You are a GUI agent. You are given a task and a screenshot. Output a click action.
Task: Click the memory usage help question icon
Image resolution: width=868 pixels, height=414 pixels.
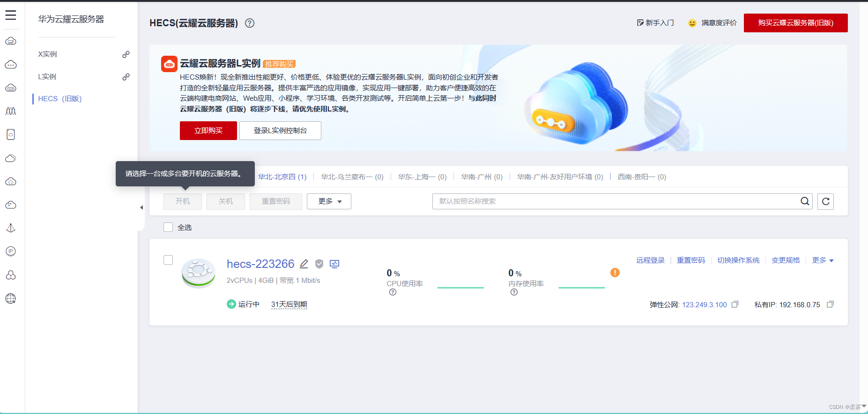[x=514, y=292]
